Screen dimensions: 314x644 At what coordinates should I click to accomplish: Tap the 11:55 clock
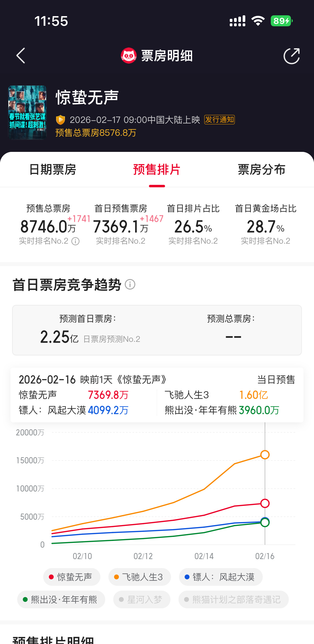click(51, 21)
